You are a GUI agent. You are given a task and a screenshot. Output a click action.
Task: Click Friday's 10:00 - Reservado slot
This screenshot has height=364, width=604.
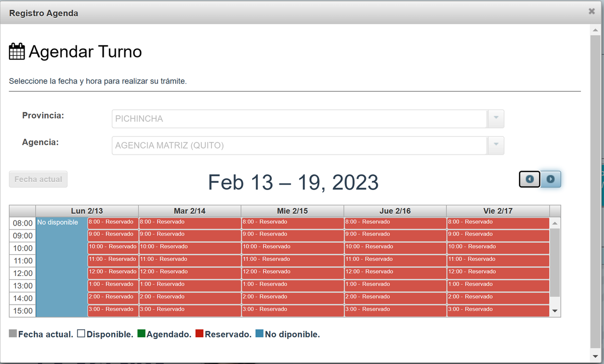point(498,248)
